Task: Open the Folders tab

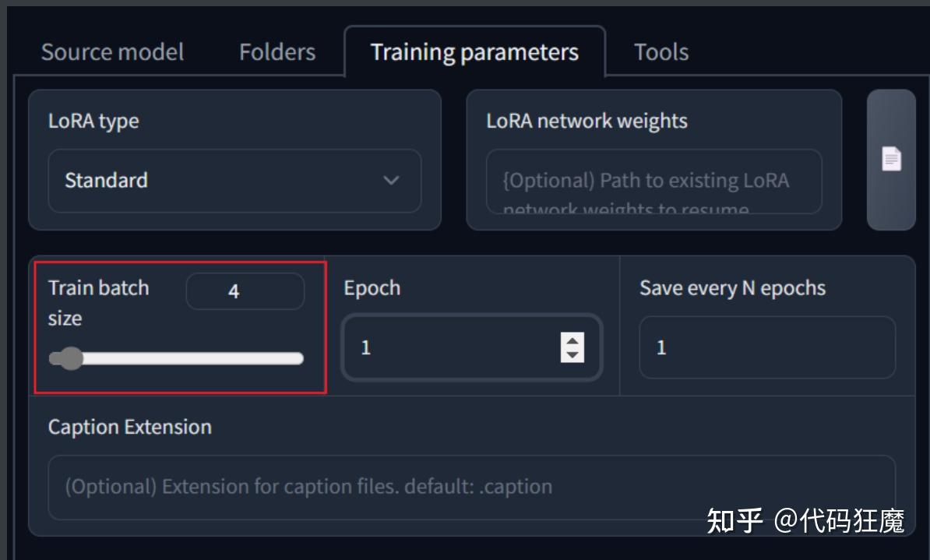Action: coord(277,52)
